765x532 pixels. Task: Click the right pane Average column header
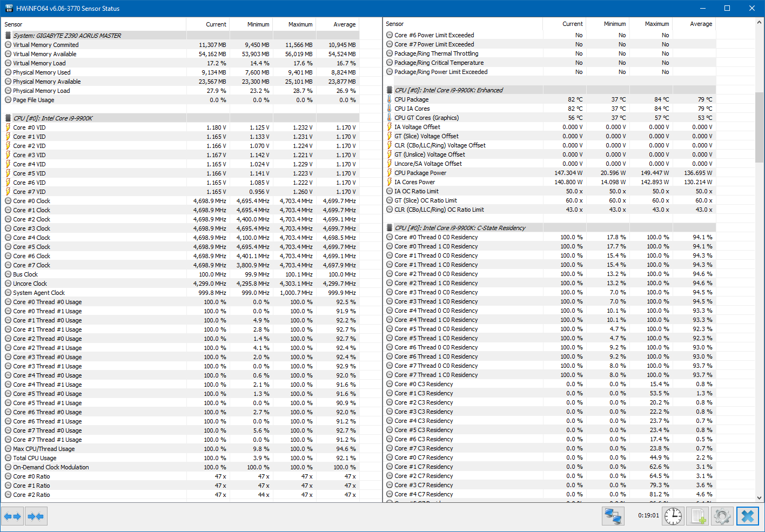point(695,24)
